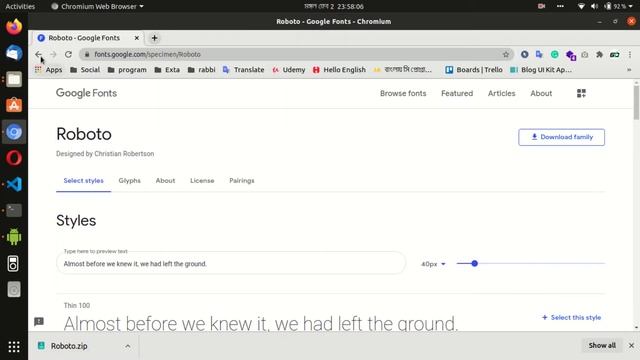The height and width of the screenshot is (360, 640).
Task: Open Chromium extensions puzzle icon
Action: (600, 54)
